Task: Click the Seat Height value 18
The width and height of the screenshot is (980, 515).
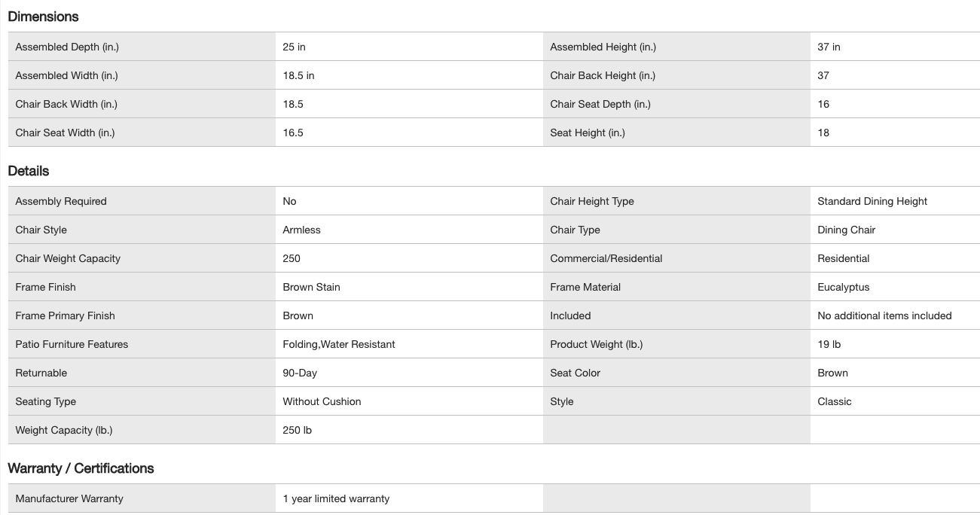Action: click(x=823, y=133)
